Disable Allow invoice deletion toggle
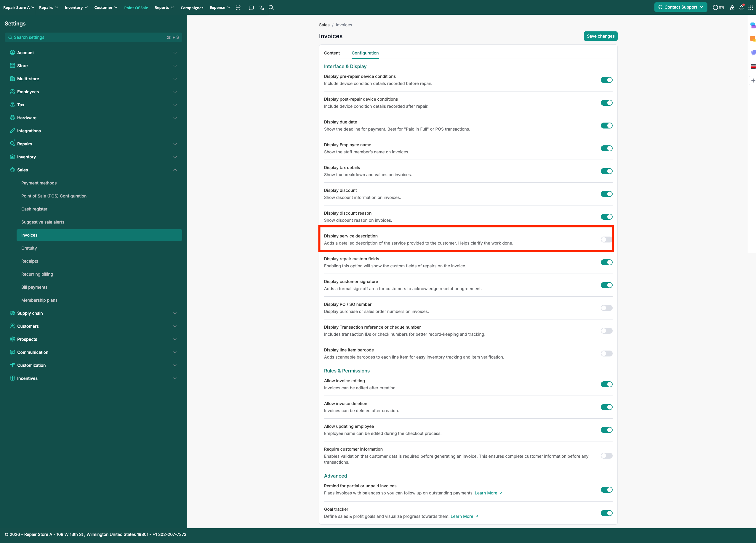The width and height of the screenshot is (756, 543). (606, 407)
